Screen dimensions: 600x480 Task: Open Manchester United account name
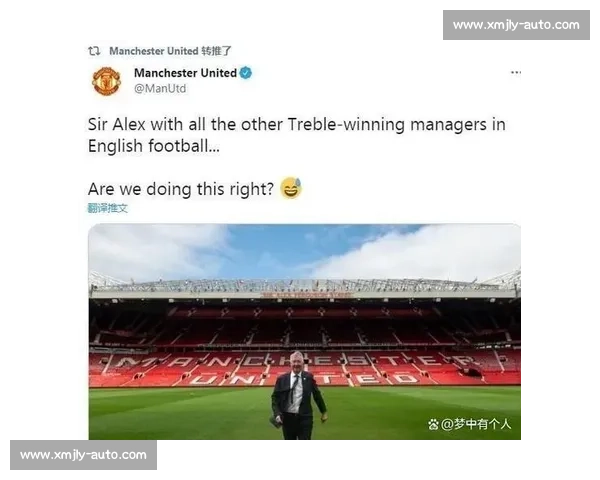pos(185,73)
